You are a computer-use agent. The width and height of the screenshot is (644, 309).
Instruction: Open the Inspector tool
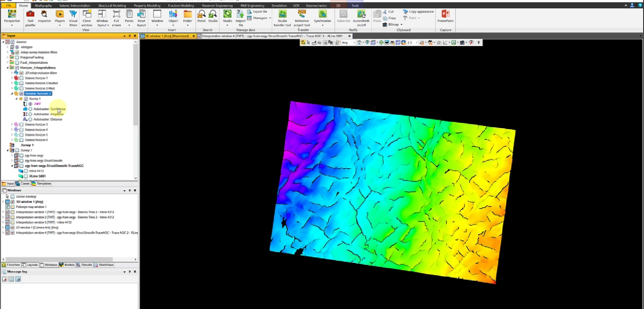coord(44,17)
